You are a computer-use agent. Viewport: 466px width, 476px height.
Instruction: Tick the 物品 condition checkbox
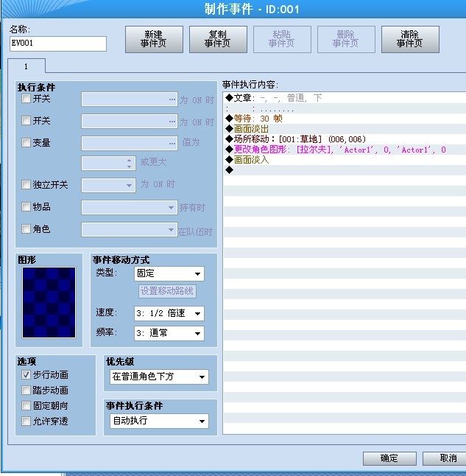(26, 207)
